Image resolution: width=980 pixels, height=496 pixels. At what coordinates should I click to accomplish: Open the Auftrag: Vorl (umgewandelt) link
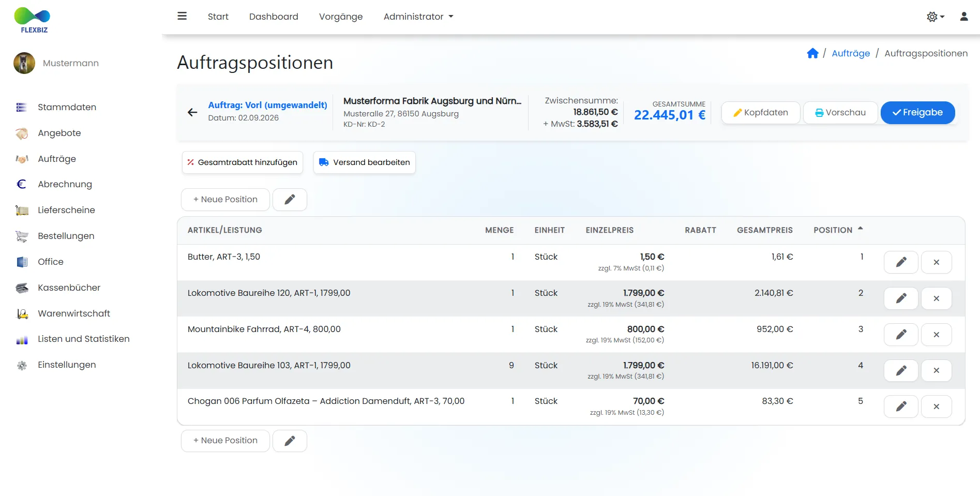point(267,105)
